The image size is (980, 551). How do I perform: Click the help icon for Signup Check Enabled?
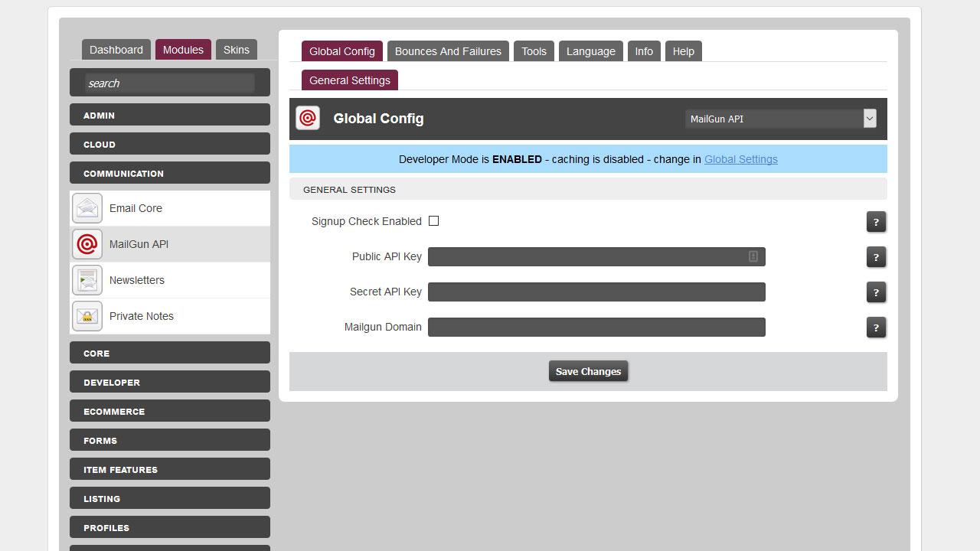pos(876,222)
